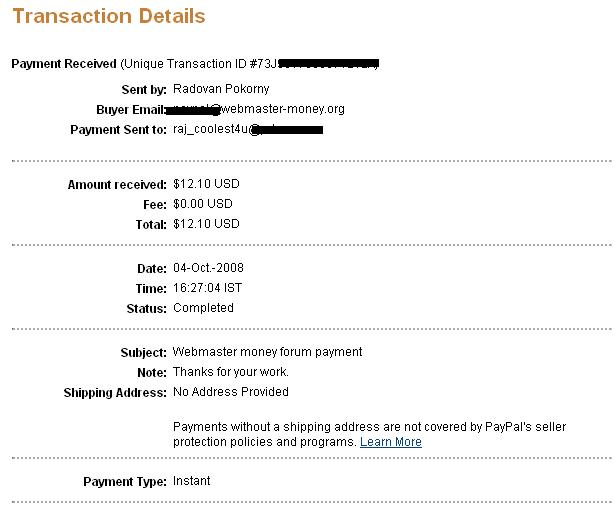The width and height of the screenshot is (615, 507).
Task: Open the Learn More link
Action: 391,442
